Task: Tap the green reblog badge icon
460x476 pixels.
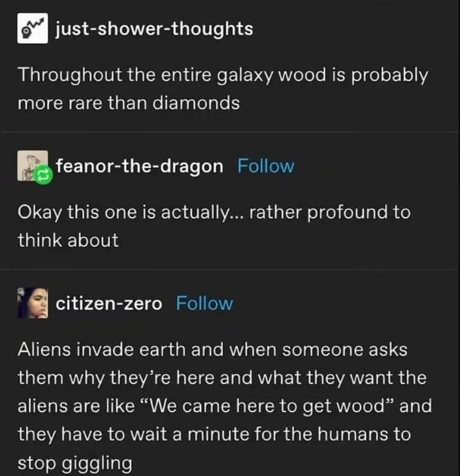Action: point(43,175)
